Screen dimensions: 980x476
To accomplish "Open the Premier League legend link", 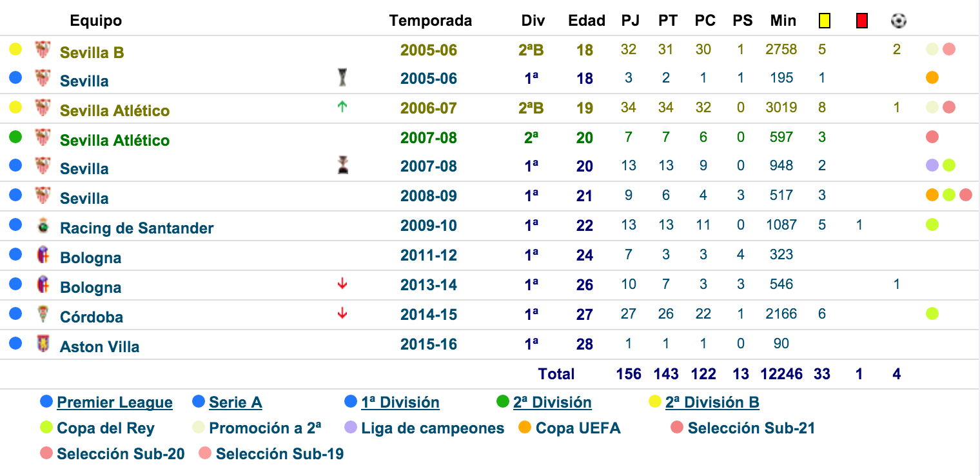I will (115, 402).
